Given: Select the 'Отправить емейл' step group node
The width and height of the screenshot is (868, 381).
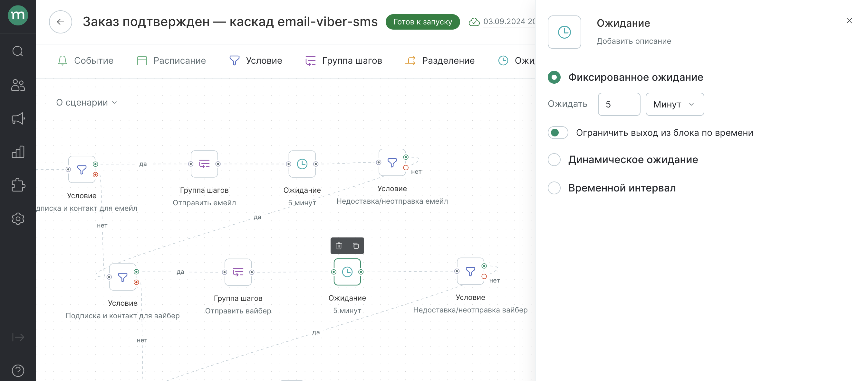Looking at the screenshot, I should (x=204, y=164).
